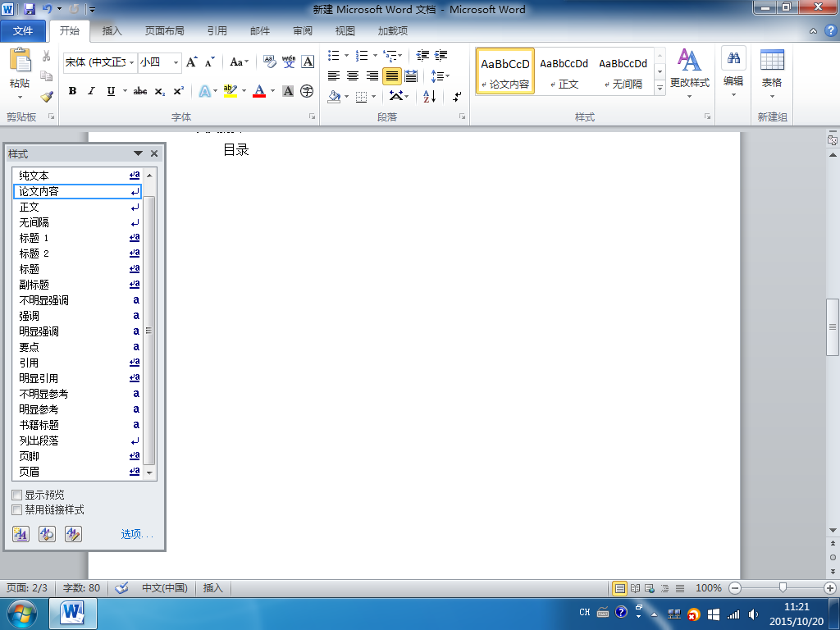Click the zoom slider handle in the status bar
This screenshot has height=630, width=840.
pos(783,587)
